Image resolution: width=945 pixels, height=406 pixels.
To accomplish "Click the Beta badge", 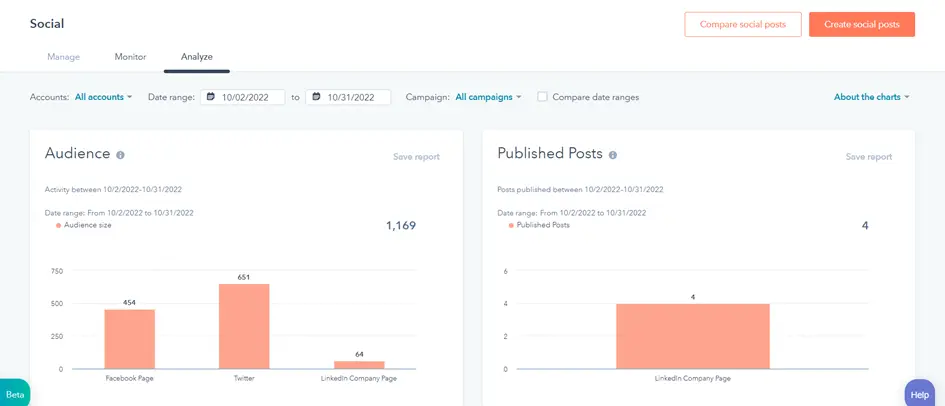I will point(14,394).
